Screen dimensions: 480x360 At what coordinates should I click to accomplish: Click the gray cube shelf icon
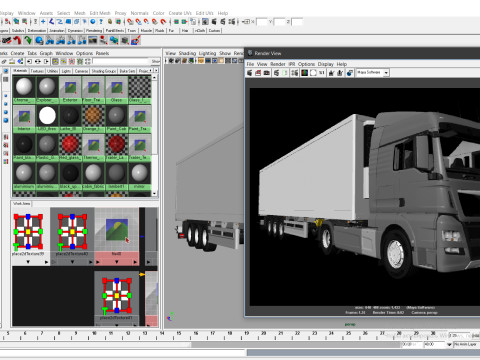point(125,41)
